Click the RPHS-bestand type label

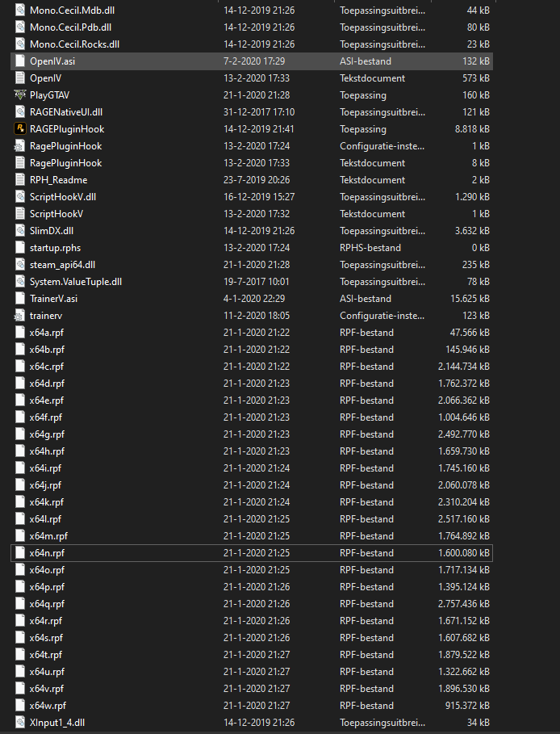pos(370,248)
